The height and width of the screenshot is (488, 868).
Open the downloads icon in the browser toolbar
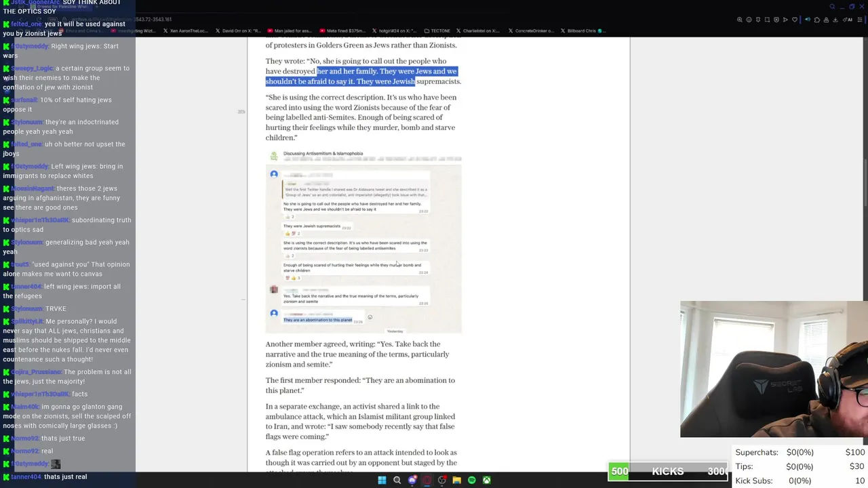pos(834,20)
